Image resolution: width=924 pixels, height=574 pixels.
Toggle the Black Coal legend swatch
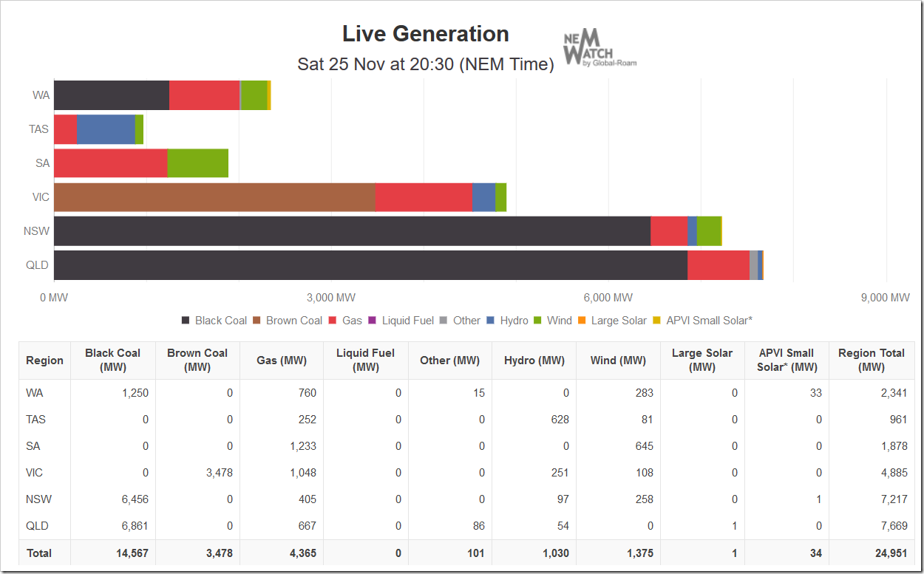pos(186,321)
